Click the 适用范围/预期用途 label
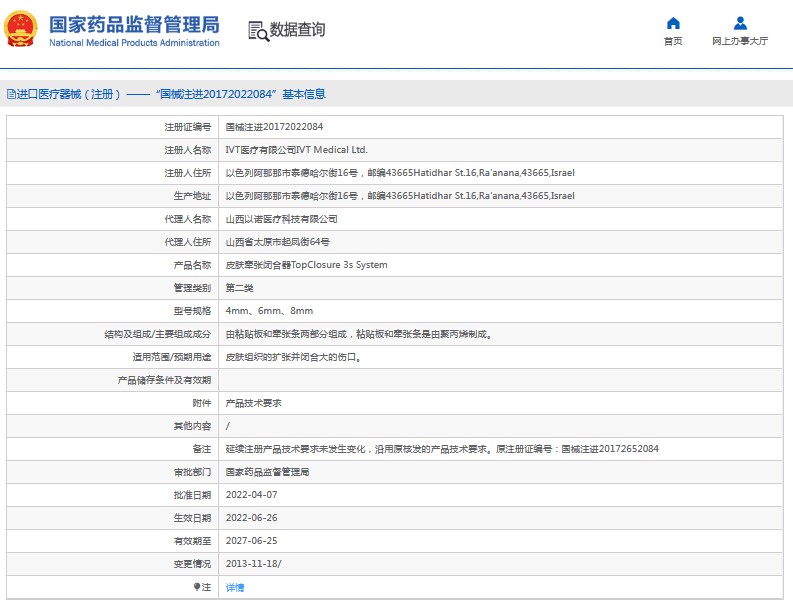 point(172,357)
